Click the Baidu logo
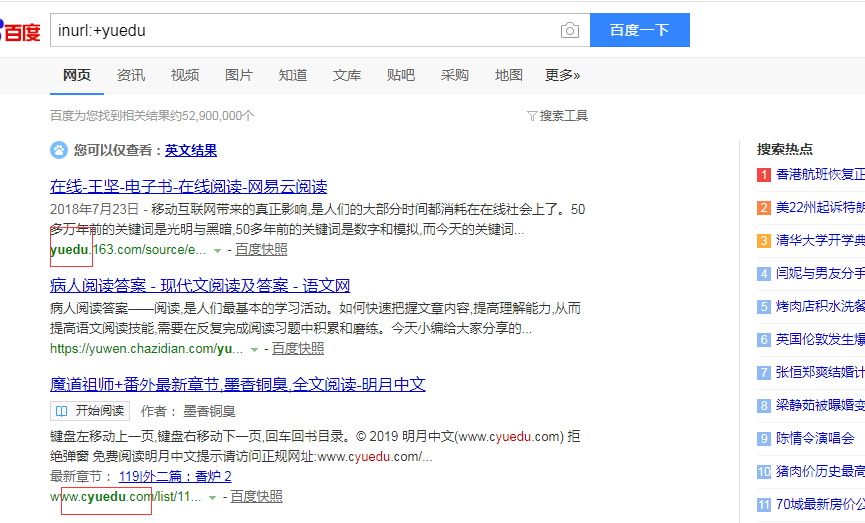 (20, 31)
